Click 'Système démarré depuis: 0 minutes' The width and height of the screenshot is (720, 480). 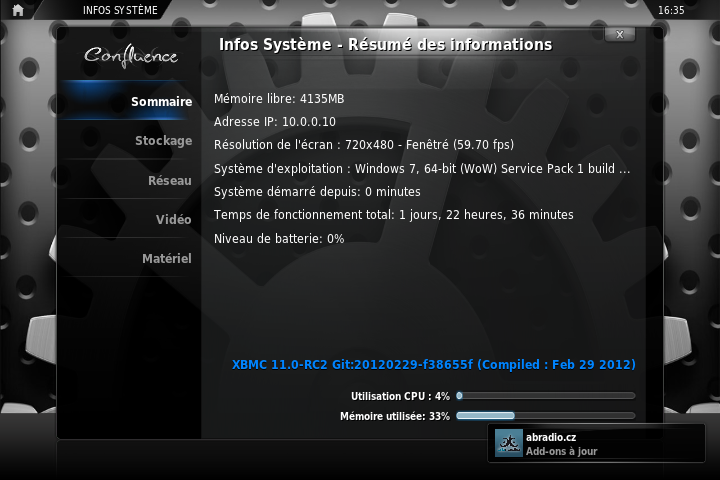[317, 192]
